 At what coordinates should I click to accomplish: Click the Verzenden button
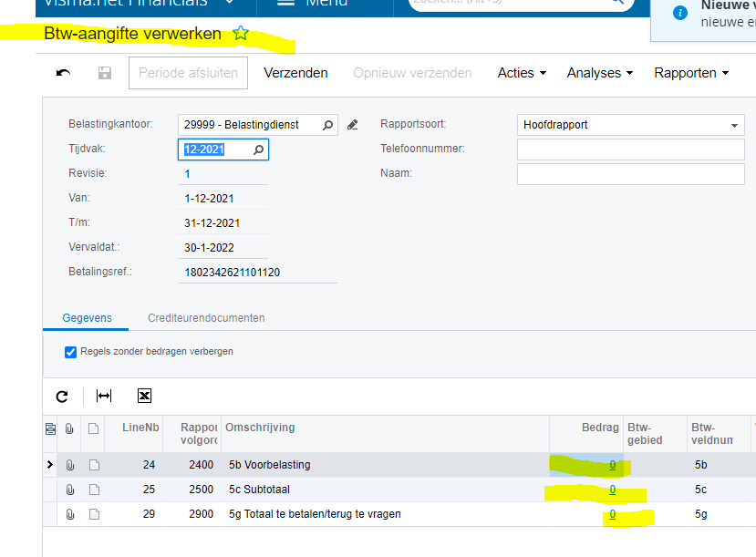[x=295, y=73]
